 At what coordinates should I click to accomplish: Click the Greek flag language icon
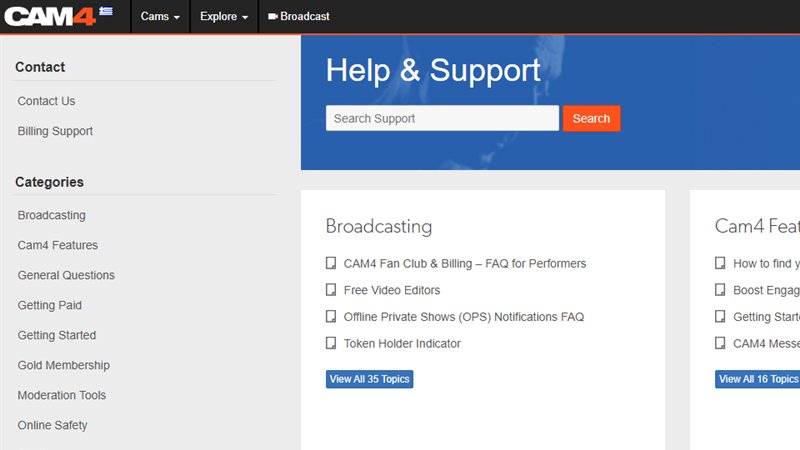106,11
